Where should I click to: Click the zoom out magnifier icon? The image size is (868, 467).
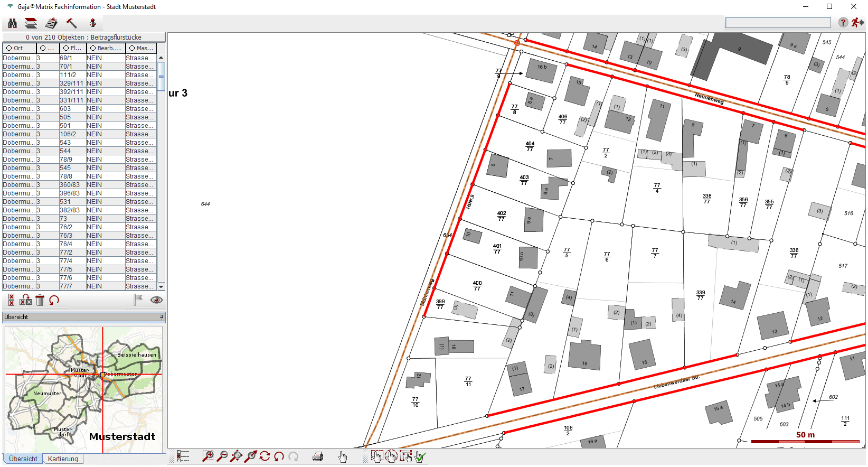(222, 456)
